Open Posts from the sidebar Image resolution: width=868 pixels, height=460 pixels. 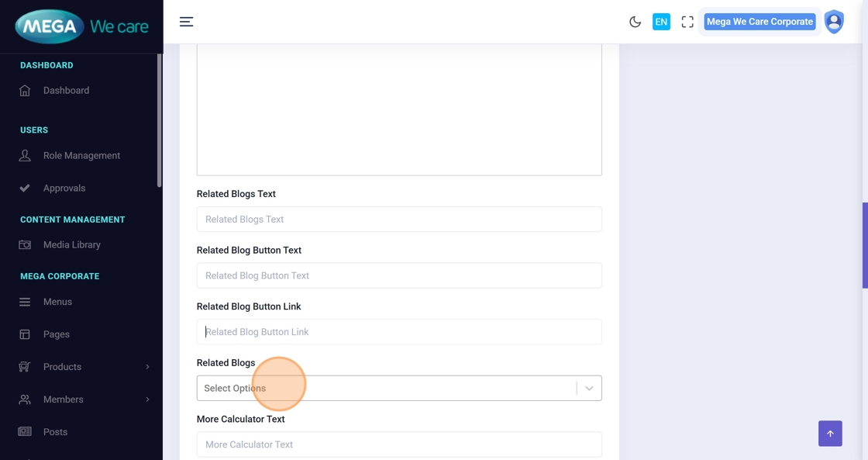coord(55,432)
